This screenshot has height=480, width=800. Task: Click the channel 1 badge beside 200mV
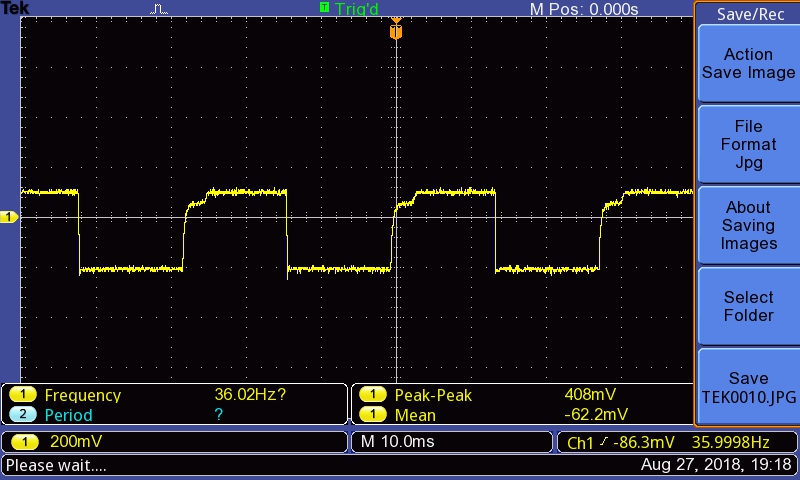24,442
